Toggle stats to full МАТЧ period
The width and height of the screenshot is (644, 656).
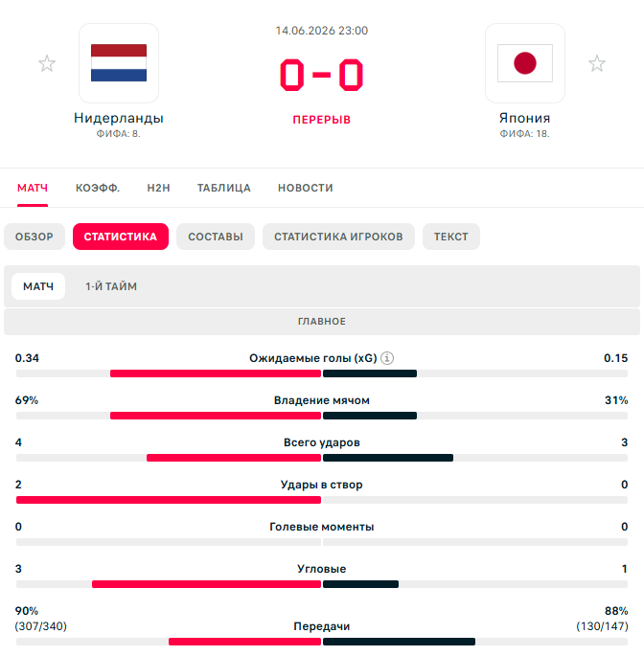(38, 286)
